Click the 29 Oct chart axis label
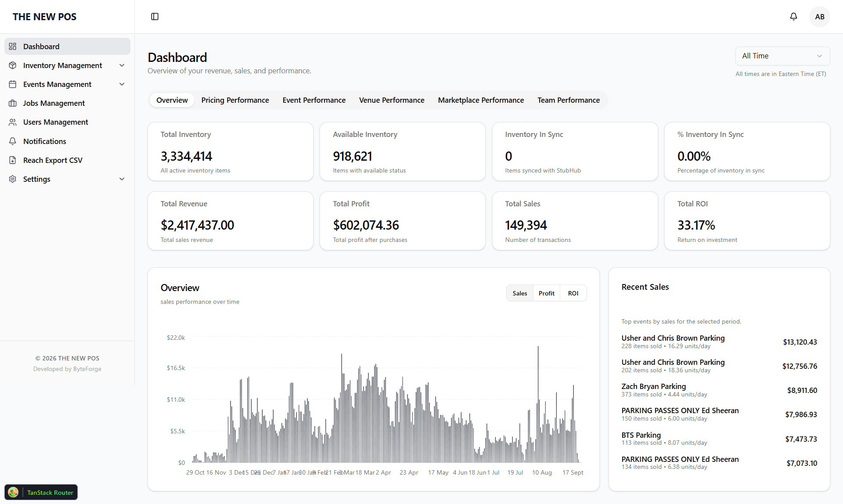 click(x=195, y=472)
